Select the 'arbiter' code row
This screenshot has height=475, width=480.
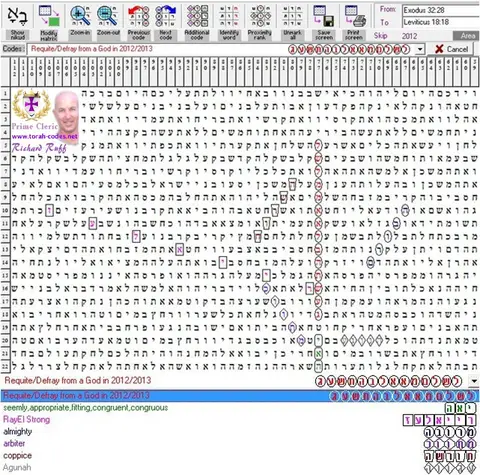[240, 444]
